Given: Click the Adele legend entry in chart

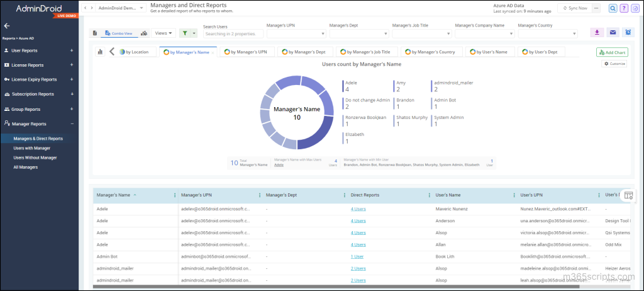Looking at the screenshot, I should pos(350,86).
